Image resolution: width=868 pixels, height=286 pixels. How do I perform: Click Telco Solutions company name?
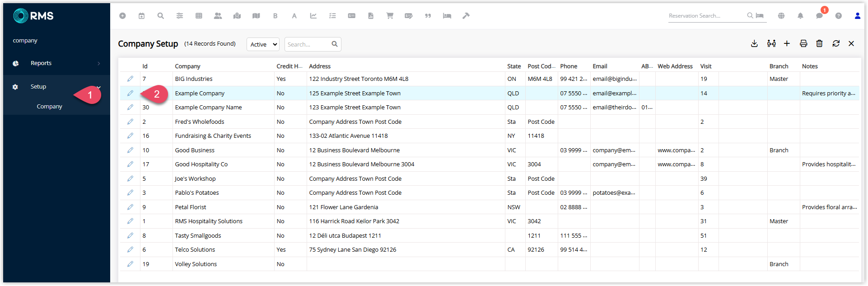(x=195, y=250)
